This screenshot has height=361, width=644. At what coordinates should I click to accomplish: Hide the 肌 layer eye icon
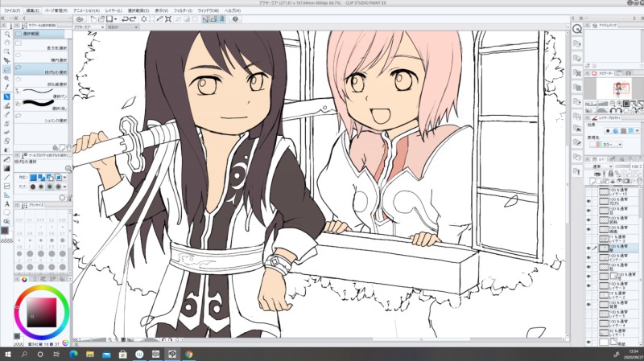click(x=588, y=267)
